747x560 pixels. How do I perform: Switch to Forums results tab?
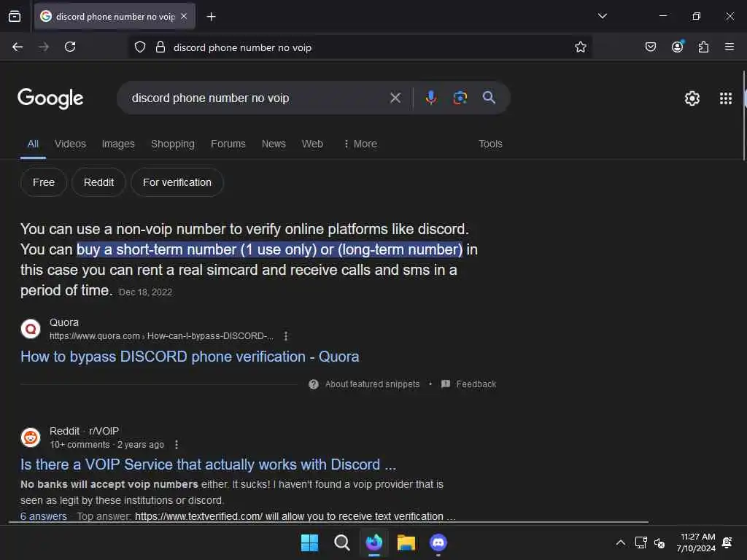228,144
